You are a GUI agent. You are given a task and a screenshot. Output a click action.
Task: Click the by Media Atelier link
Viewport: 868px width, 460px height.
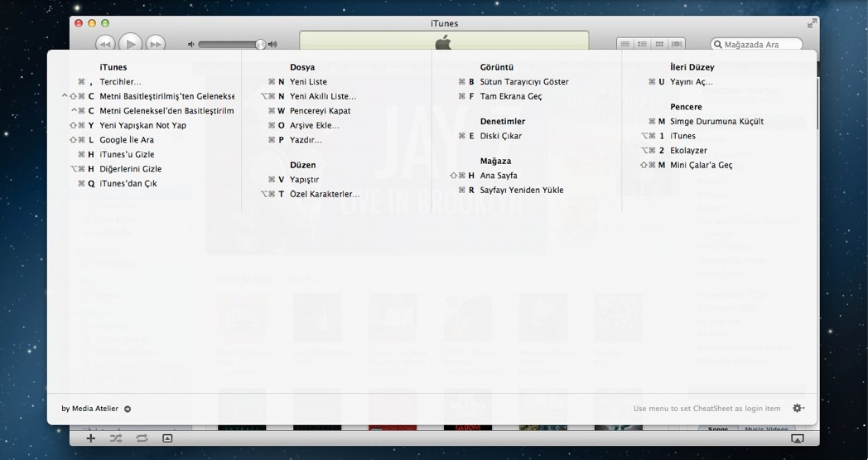click(89, 409)
